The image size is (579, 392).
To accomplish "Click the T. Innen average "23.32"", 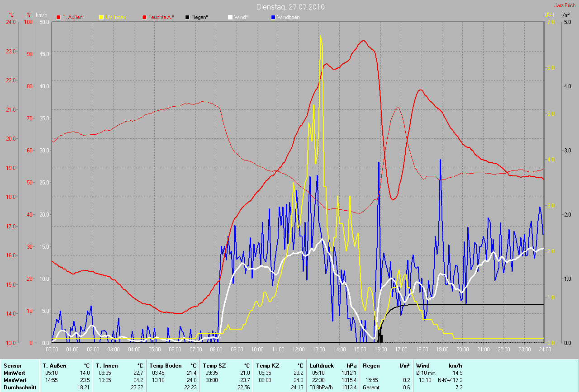I will (x=137, y=387).
